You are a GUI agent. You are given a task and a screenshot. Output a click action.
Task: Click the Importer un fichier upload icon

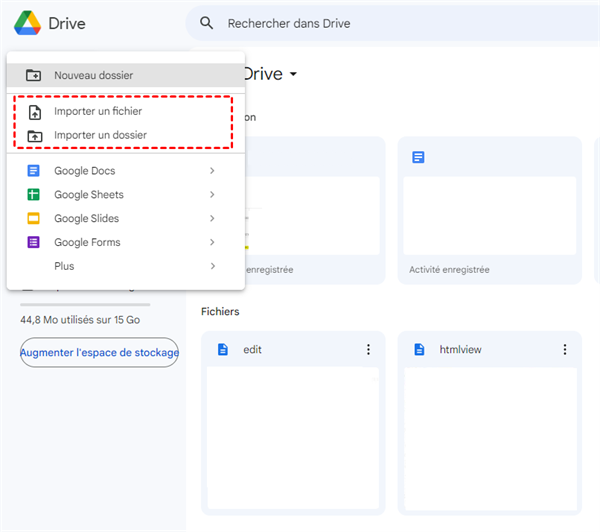point(33,112)
